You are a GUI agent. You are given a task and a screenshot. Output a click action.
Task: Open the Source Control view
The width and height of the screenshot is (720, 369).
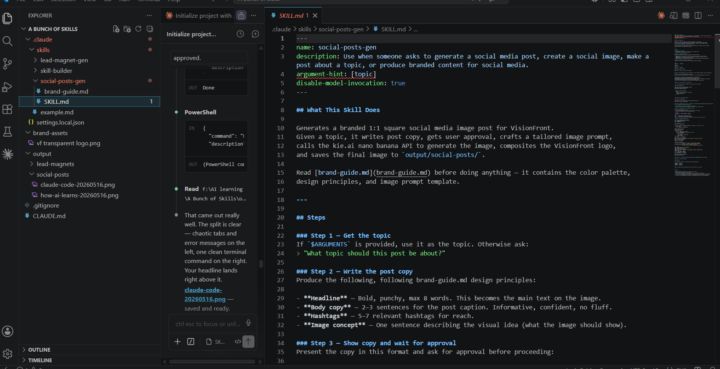click(x=7, y=64)
